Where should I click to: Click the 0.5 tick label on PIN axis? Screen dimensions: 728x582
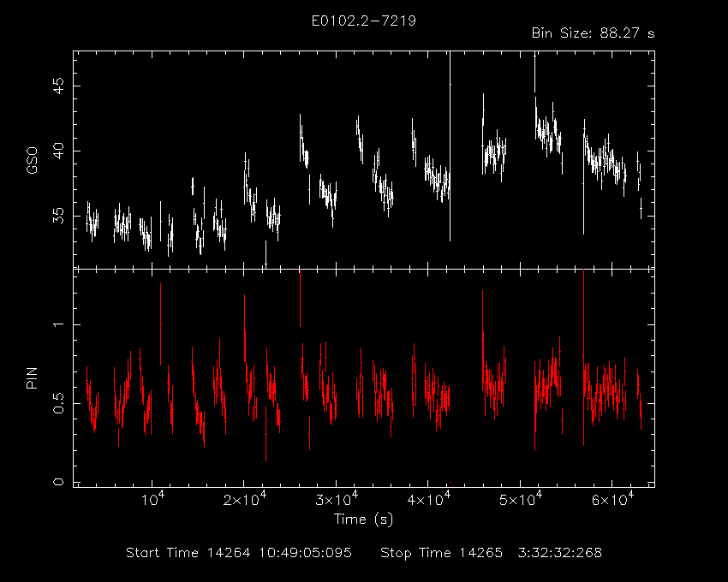pos(59,403)
